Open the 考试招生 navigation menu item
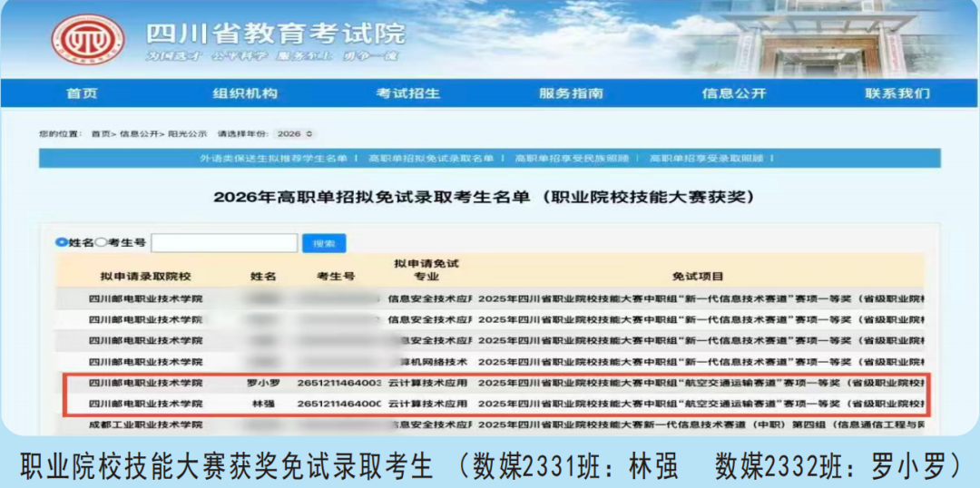This screenshot has width=980, height=488. click(408, 93)
